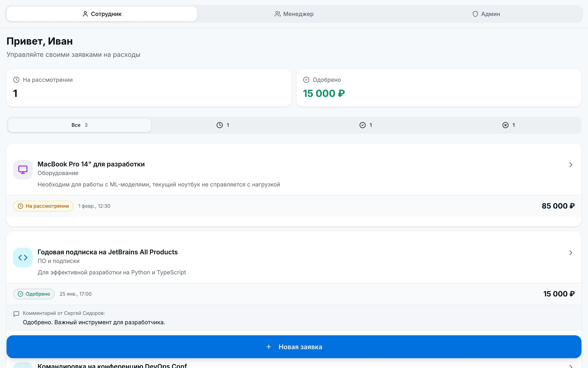Click the 85 000 ₽ amount
The height and width of the screenshot is (368, 588).
tap(558, 206)
